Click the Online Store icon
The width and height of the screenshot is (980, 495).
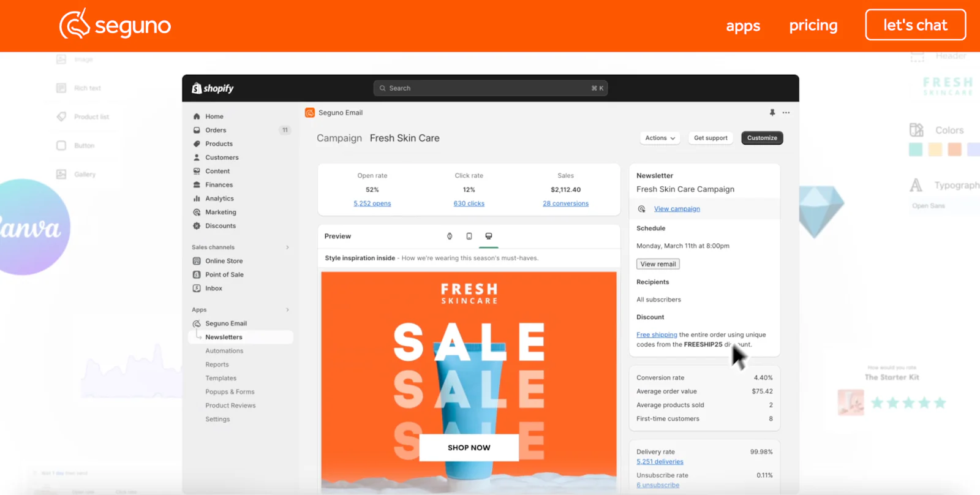coord(197,261)
